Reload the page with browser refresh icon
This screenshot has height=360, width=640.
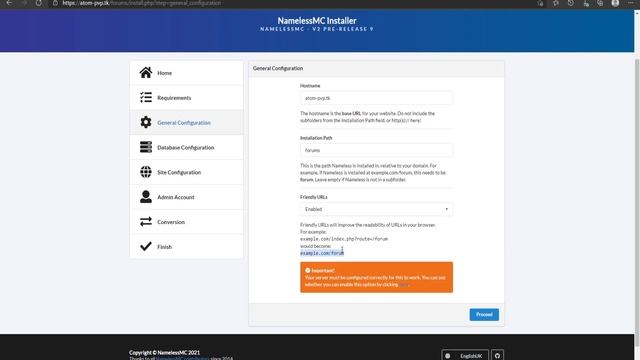38,3
